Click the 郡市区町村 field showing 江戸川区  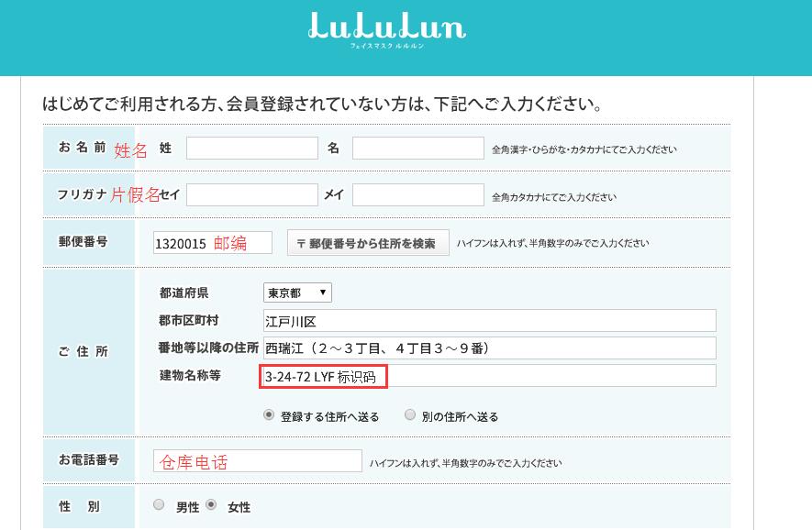pos(489,321)
